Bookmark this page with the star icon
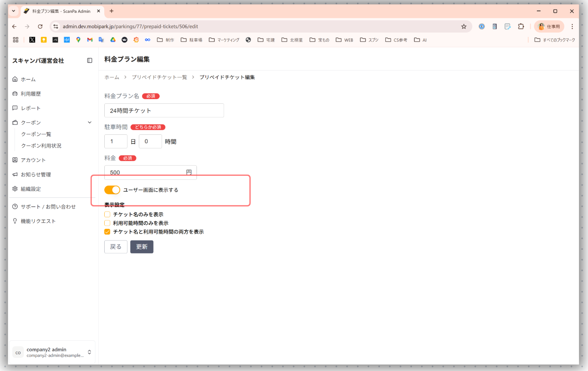Viewport: 588px width, 371px height. (464, 27)
